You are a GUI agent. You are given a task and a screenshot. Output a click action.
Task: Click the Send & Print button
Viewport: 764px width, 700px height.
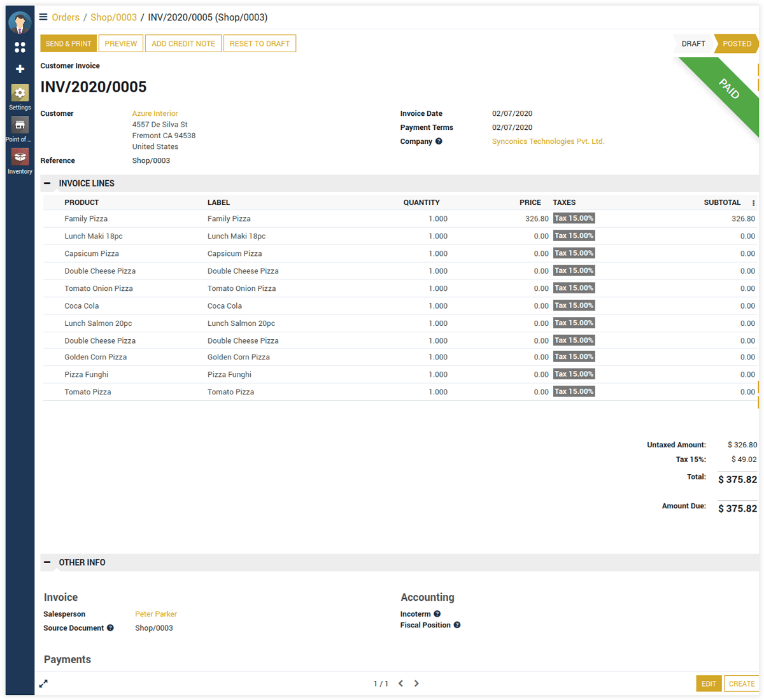pyautogui.click(x=68, y=44)
